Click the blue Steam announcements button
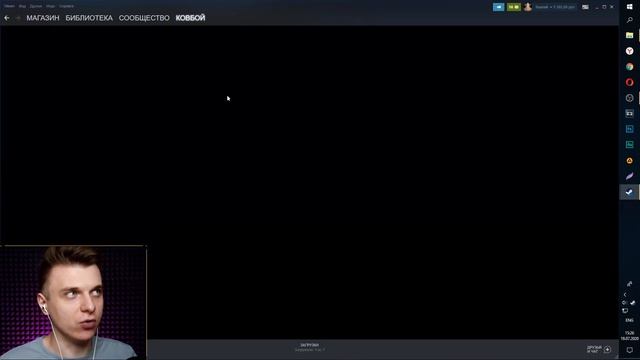Viewport: 640px width, 360px height. pos(498,7)
